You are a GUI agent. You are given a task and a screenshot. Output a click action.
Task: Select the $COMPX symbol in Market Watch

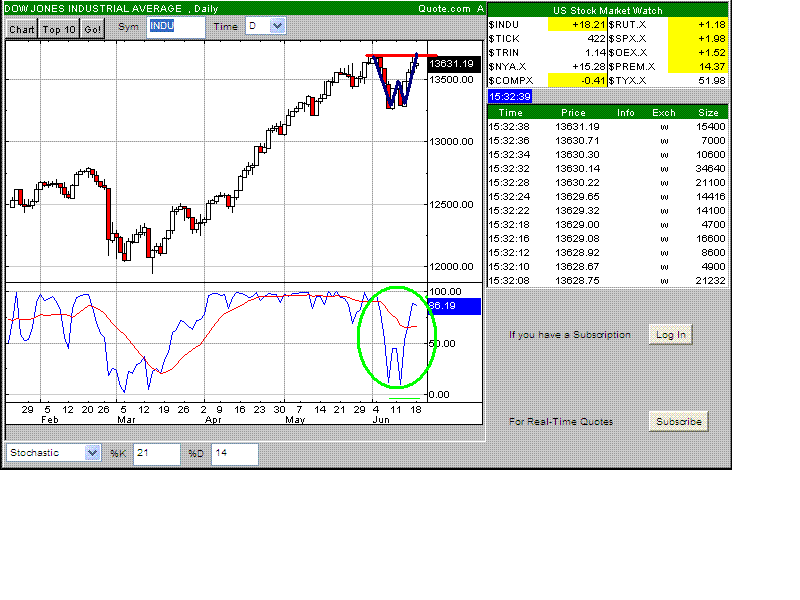[x=511, y=81]
